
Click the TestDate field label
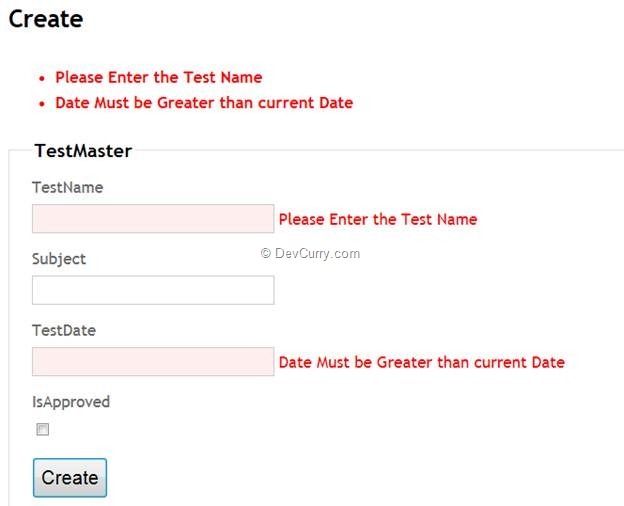point(64,330)
